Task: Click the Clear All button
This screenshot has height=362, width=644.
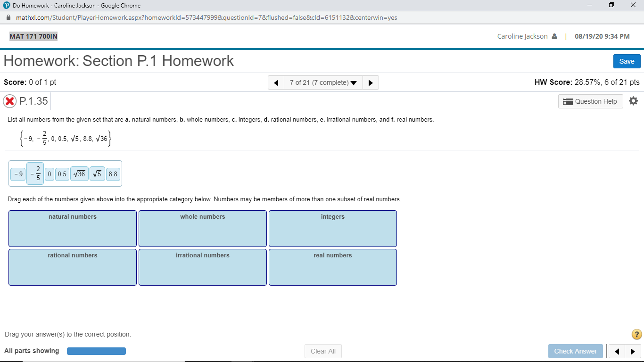Action: tap(322, 351)
